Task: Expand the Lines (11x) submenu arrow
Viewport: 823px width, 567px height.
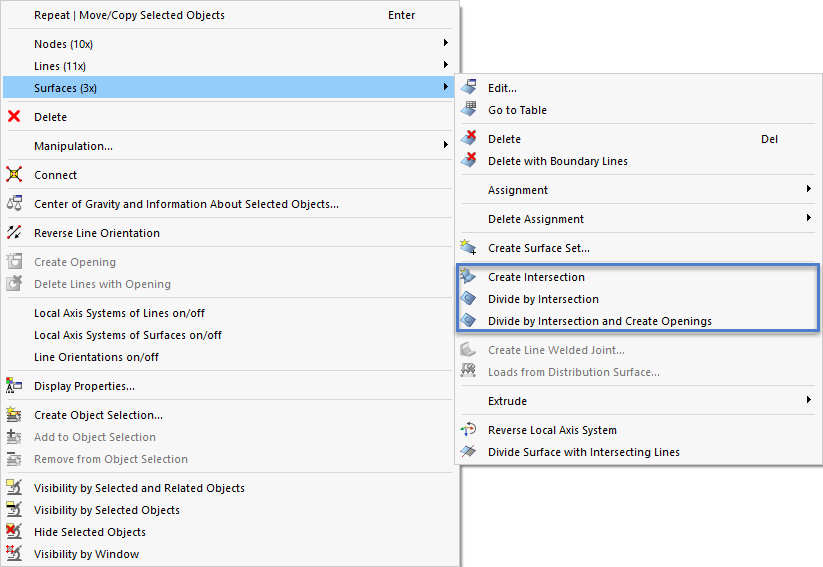Action: click(446, 66)
